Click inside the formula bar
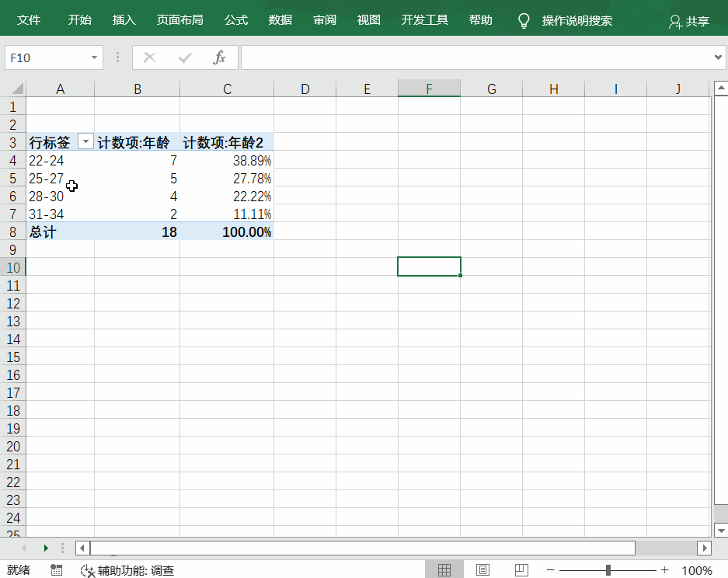This screenshot has width=728, height=578. click(x=477, y=57)
